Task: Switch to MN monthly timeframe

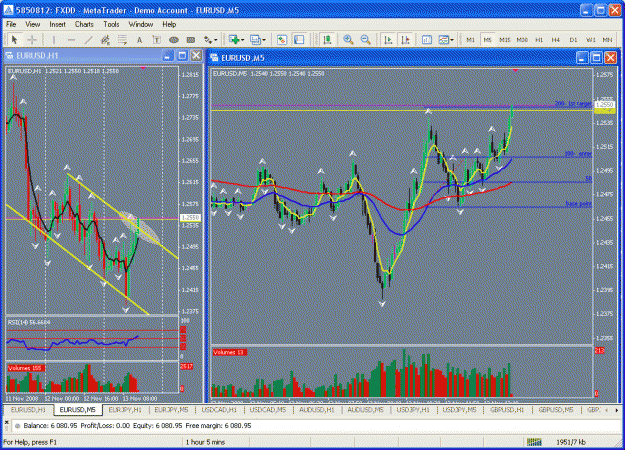Action: pos(607,40)
